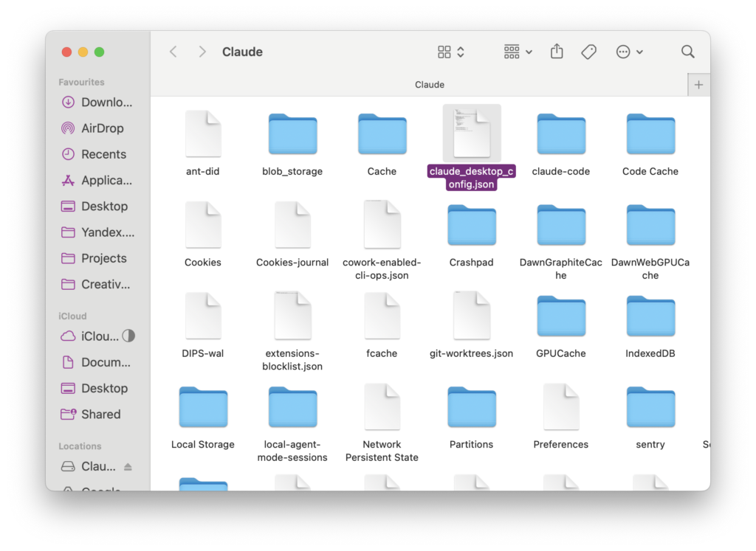Open Applications in the sidebar
The height and width of the screenshot is (551, 756).
pyautogui.click(x=97, y=180)
